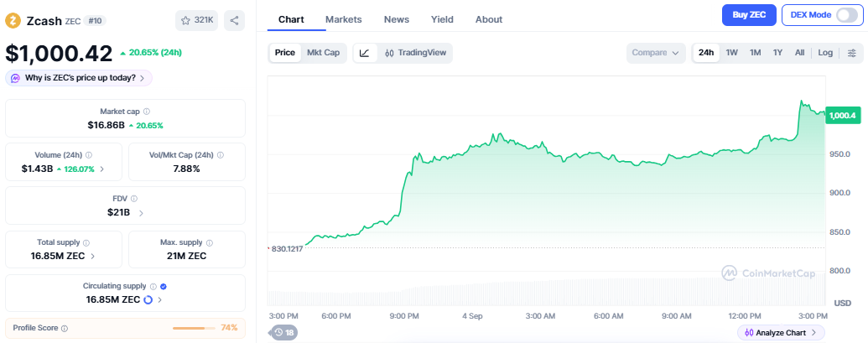Click the $1,000.42 price text
The image size is (868, 343).
59,53
